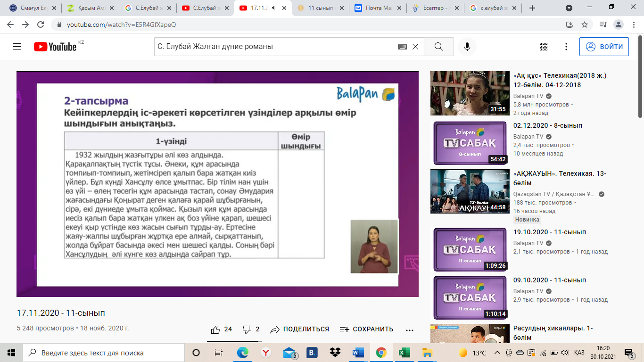644x362 pixels.
Task: Switch to the Почта Mail tab
Action: coord(378,8)
